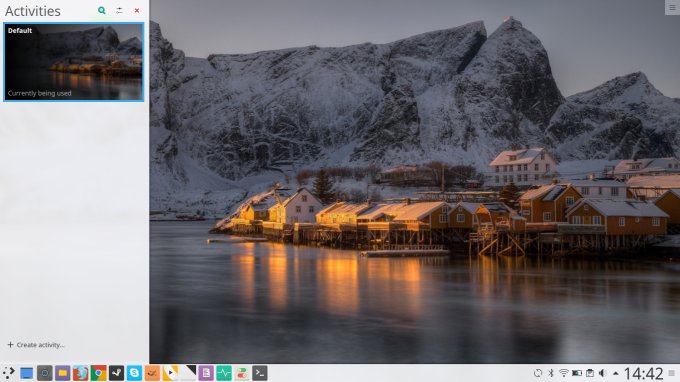
Task: Open the white icon with black corner
Action: 188,373
